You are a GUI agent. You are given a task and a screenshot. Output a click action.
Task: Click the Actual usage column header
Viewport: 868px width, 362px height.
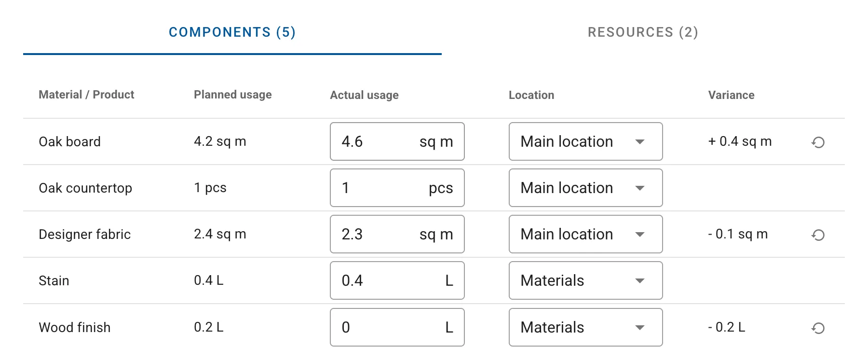[x=364, y=95]
